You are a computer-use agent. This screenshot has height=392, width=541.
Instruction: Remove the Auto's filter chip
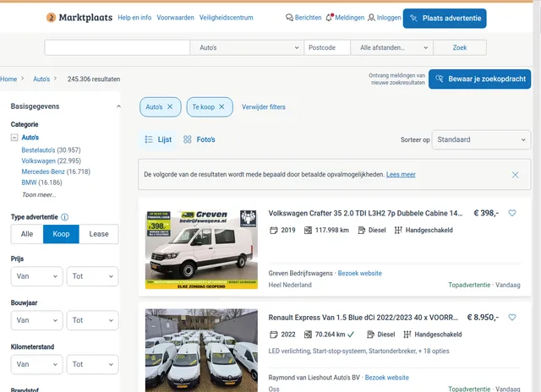pyautogui.click(x=170, y=107)
